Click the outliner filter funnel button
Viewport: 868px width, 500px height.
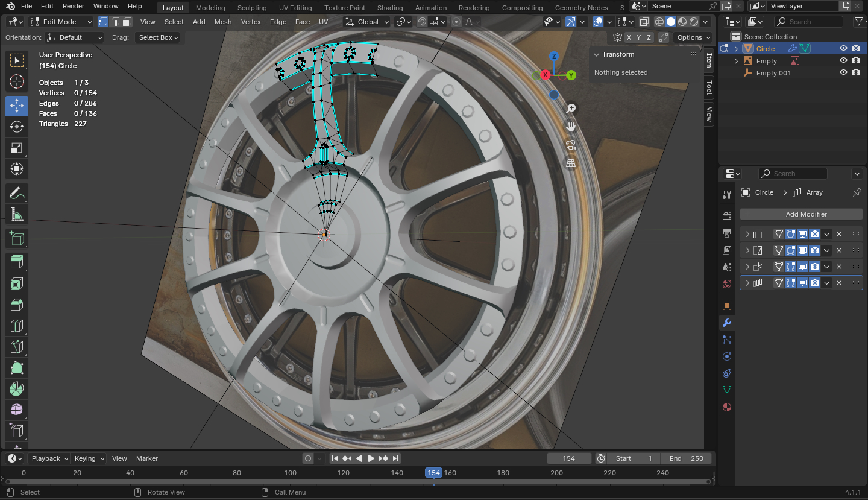[858, 22]
